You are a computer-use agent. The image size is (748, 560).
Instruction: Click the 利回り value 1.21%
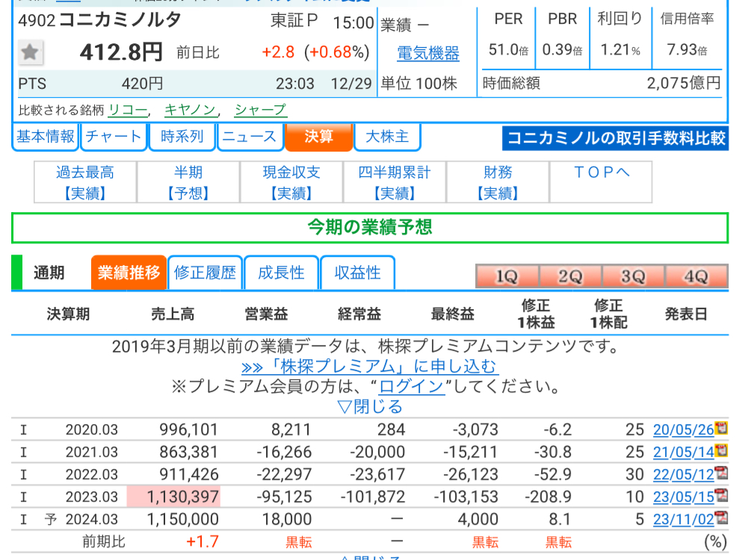[620, 49]
